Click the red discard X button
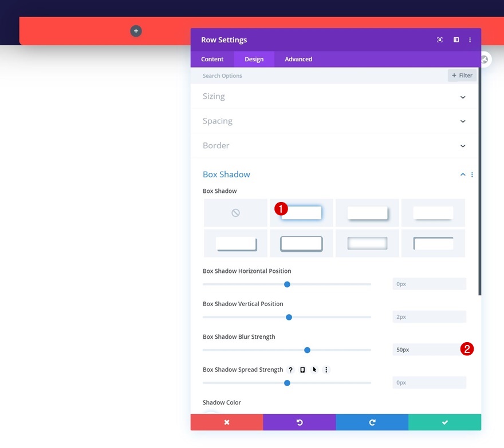The width and height of the screenshot is (504, 448). point(227,422)
